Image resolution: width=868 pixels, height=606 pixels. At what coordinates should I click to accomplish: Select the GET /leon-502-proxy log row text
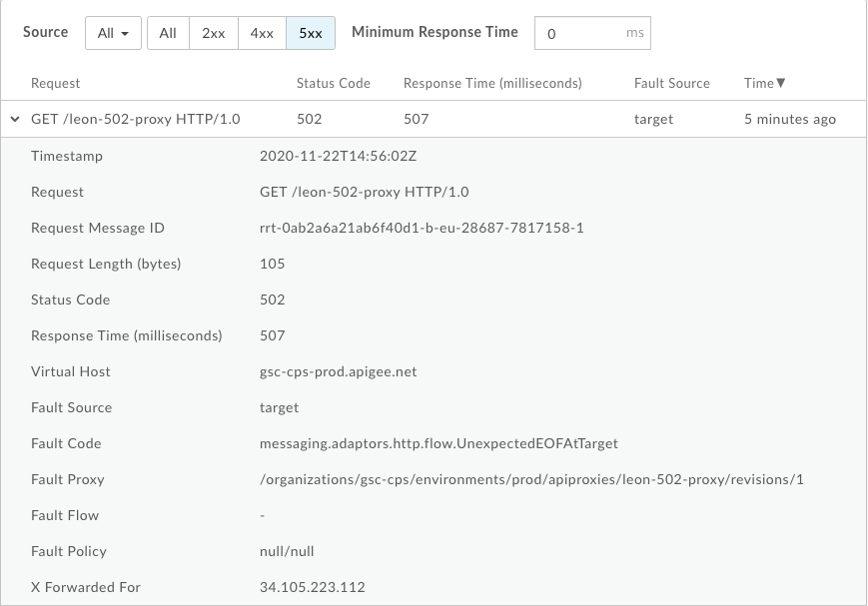coord(136,119)
